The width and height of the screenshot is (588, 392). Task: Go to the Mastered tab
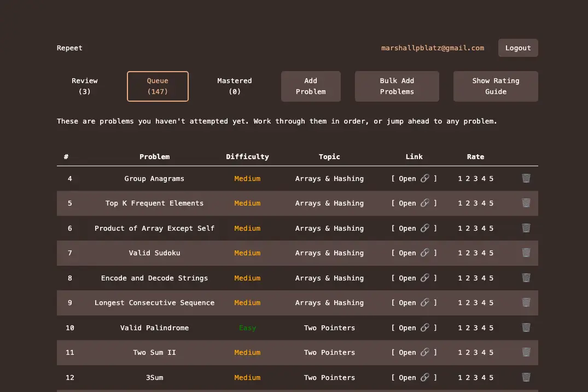tap(234, 86)
